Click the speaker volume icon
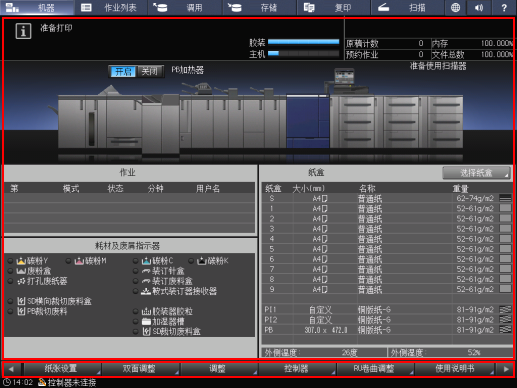 point(479,7)
